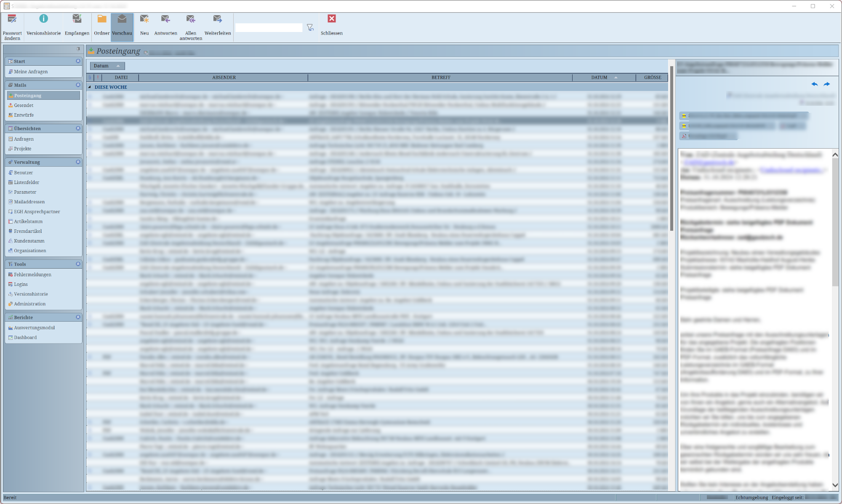
Task: Sort by ABSENDER column header
Action: click(224, 77)
